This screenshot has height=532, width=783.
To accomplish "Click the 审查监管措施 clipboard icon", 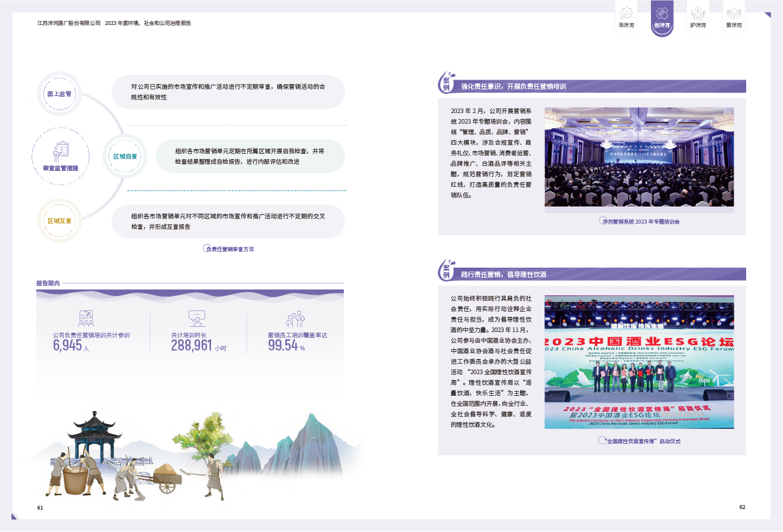I will coord(60,150).
